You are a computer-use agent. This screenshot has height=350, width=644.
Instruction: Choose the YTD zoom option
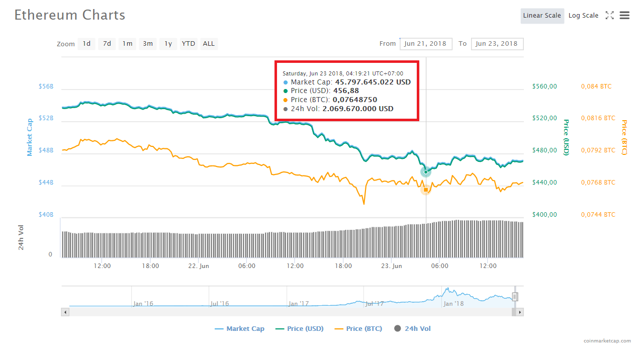pyautogui.click(x=189, y=44)
